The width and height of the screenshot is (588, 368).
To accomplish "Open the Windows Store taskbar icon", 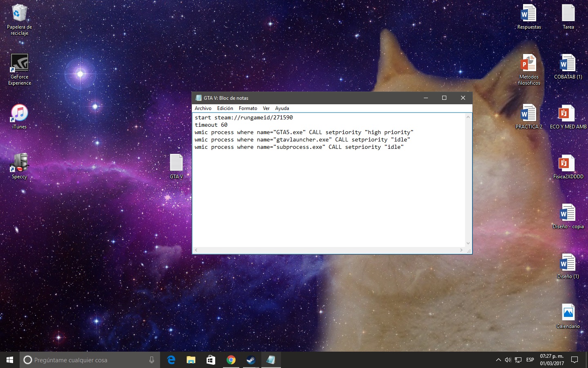I will [x=211, y=360].
